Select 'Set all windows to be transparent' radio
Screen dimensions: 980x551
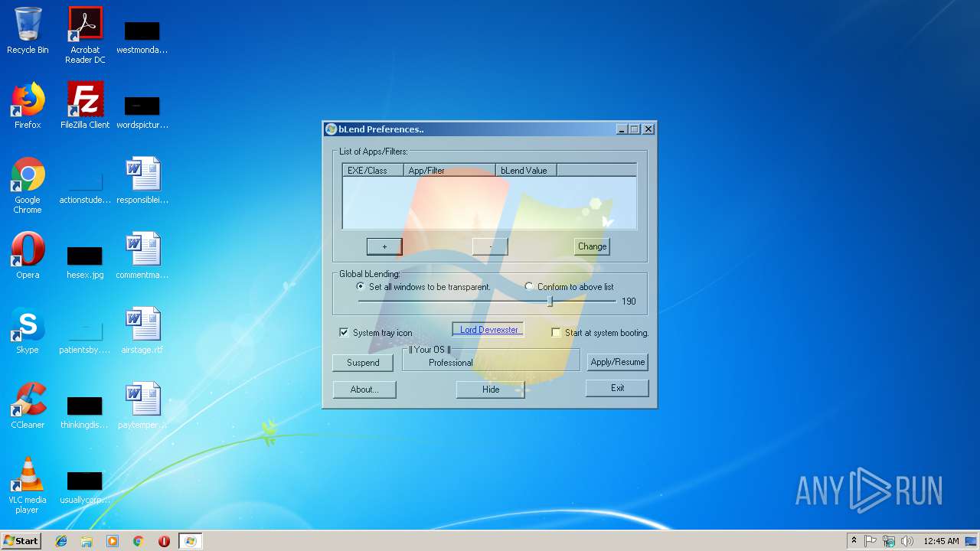[x=361, y=286]
